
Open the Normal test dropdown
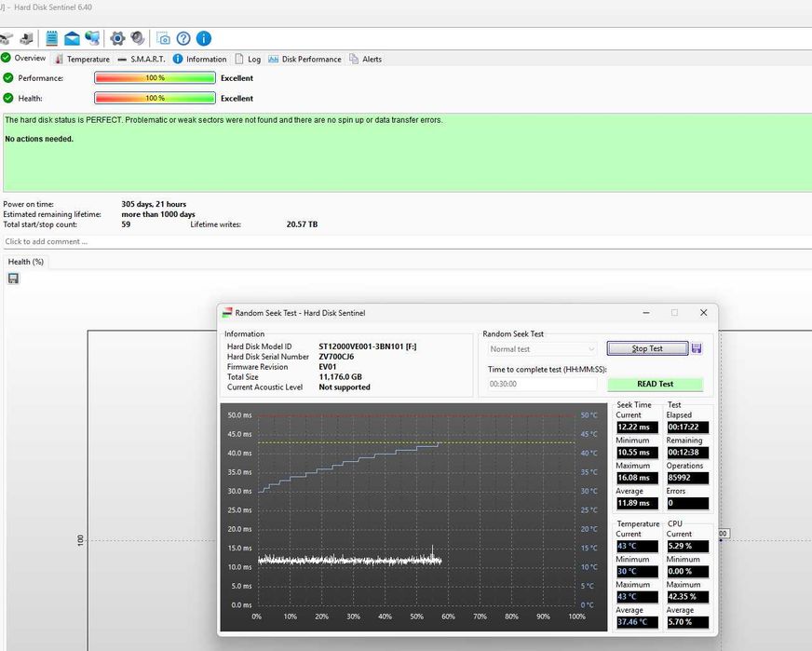542,349
